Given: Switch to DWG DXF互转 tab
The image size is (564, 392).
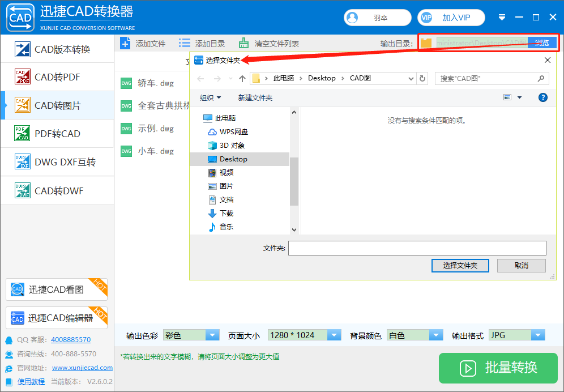Looking at the screenshot, I should pyautogui.click(x=57, y=162).
